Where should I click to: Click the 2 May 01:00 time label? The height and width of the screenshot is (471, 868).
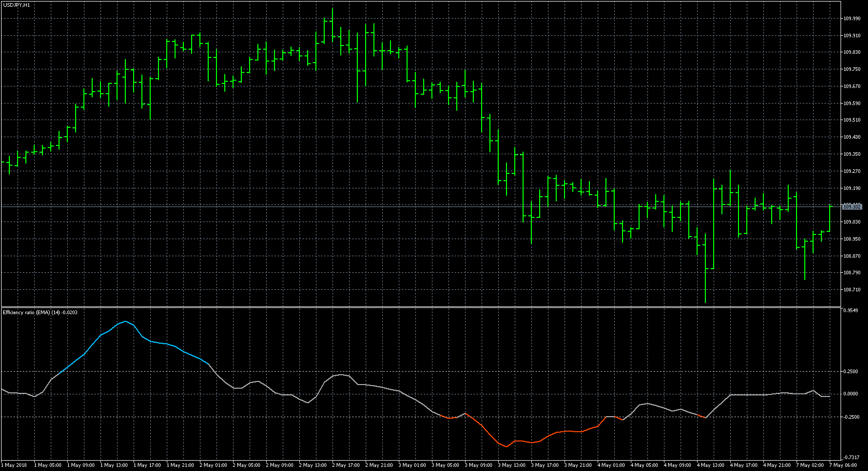click(214, 465)
